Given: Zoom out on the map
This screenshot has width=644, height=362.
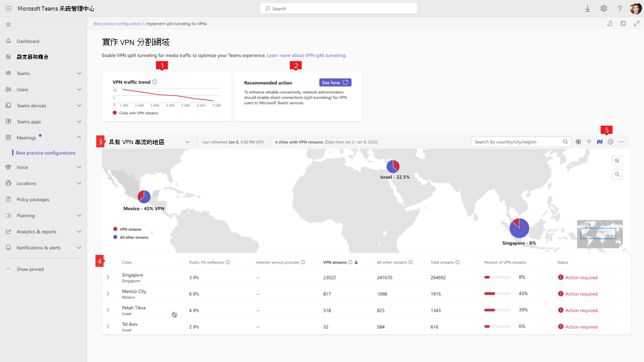Looking at the screenshot, I should point(617,174).
